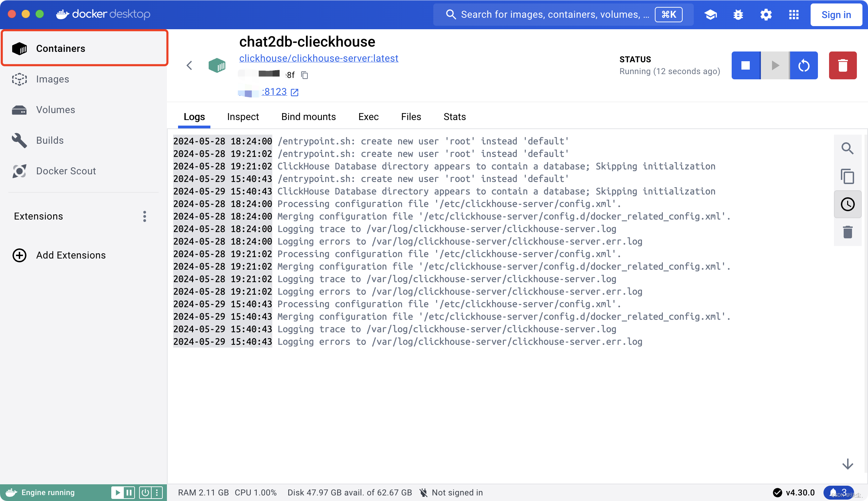Image resolution: width=868 pixels, height=501 pixels.
Task: Open the engine more options menu
Action: [x=157, y=493]
